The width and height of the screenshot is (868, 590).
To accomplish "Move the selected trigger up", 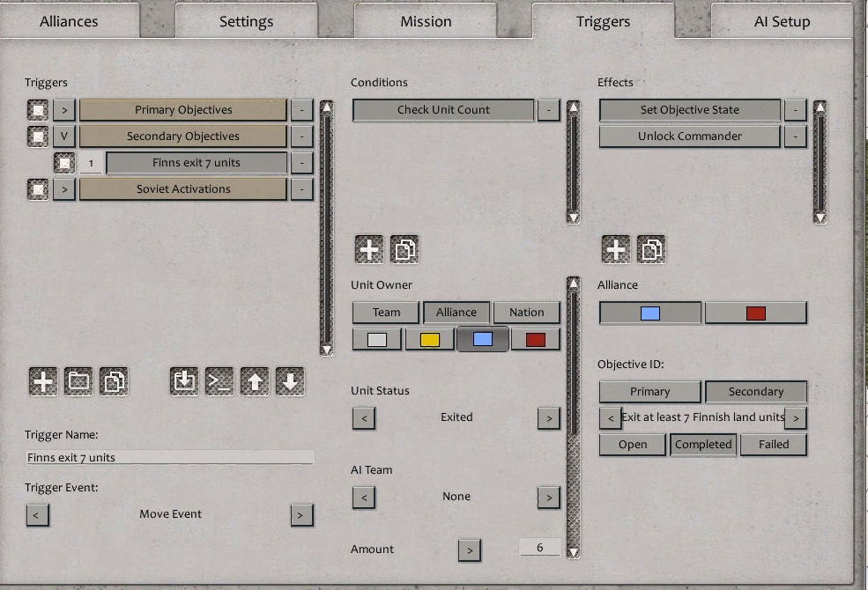I will (x=257, y=380).
